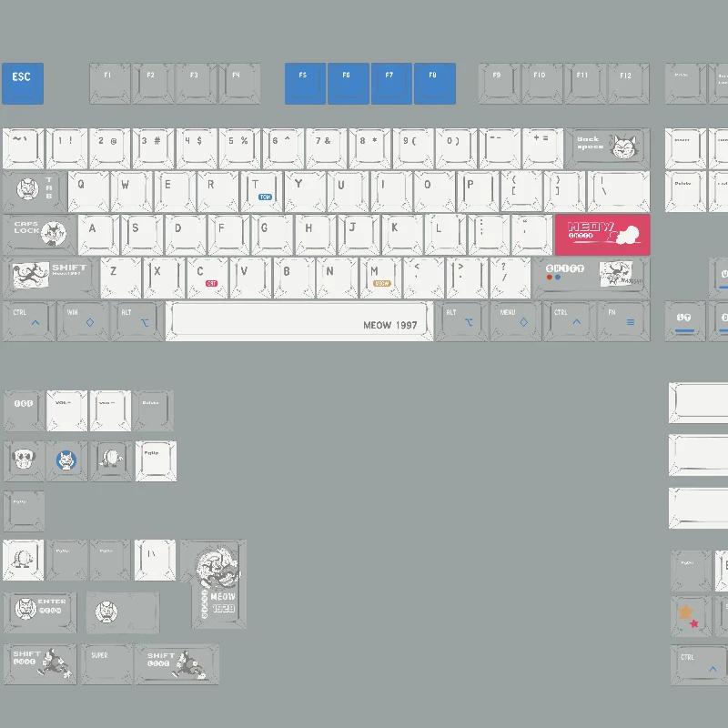Select the Z keycap
The width and height of the screenshot is (728, 728).
click(121, 278)
